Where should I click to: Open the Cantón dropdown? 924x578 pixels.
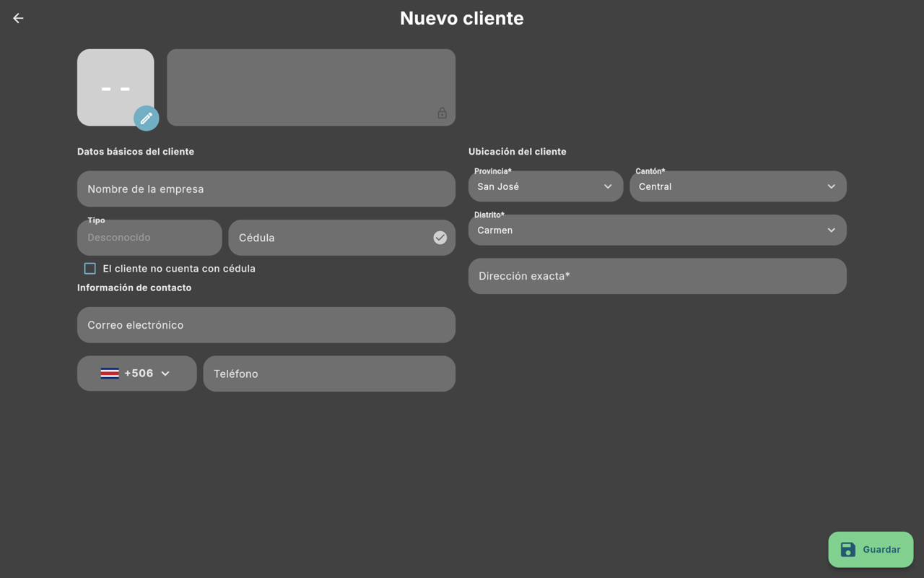[738, 186]
